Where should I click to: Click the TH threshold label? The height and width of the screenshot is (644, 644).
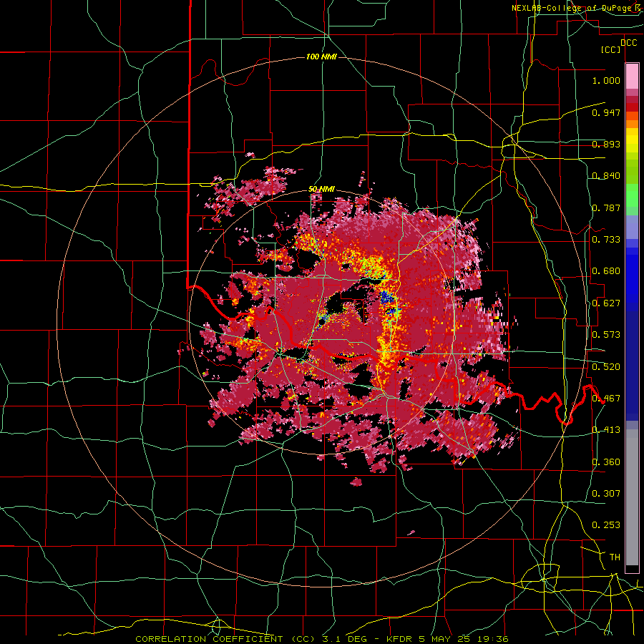pos(615,557)
